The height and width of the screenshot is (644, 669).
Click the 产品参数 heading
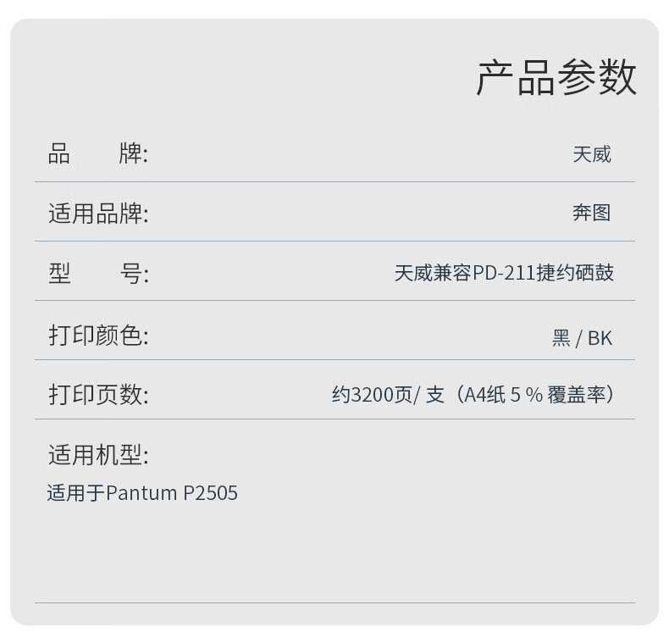tap(556, 78)
